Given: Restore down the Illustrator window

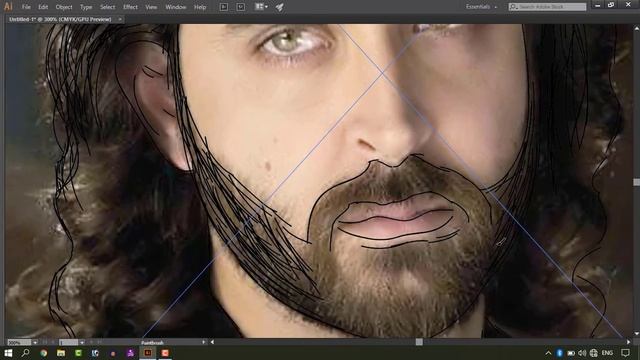Looking at the screenshot, I should pos(611,5).
